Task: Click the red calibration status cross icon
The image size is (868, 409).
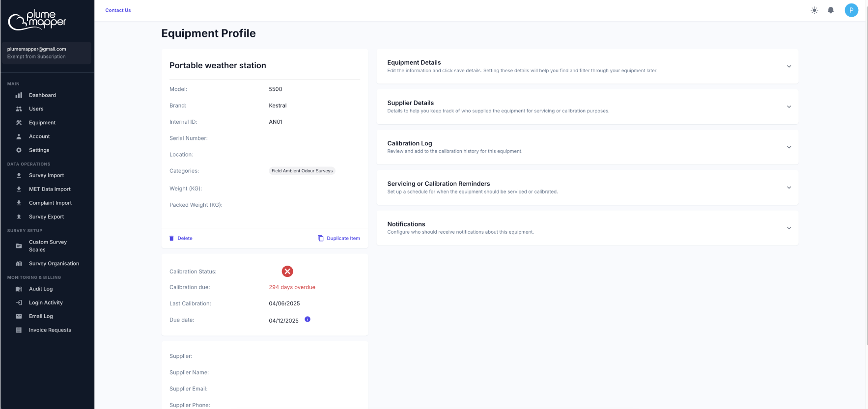Action: pyautogui.click(x=287, y=272)
